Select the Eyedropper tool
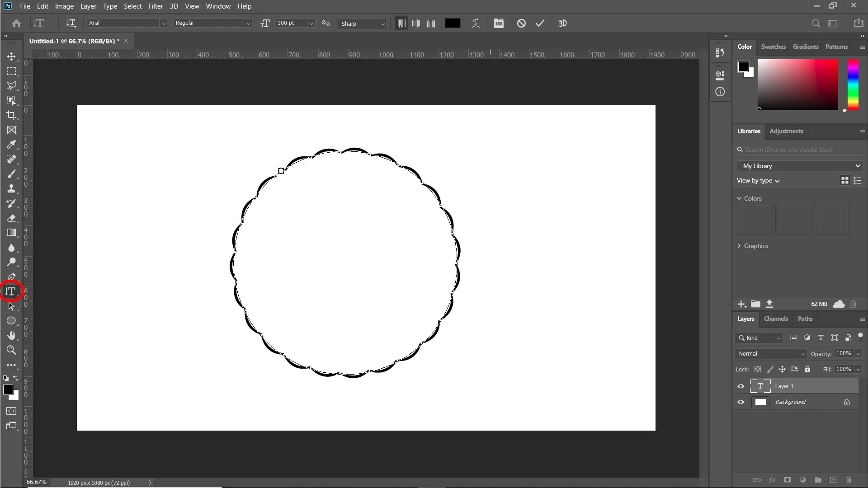 point(11,145)
